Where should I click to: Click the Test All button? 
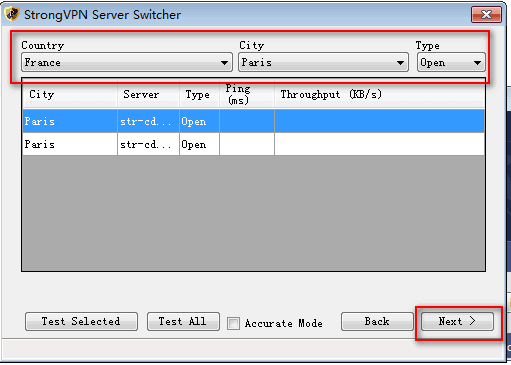[183, 321]
